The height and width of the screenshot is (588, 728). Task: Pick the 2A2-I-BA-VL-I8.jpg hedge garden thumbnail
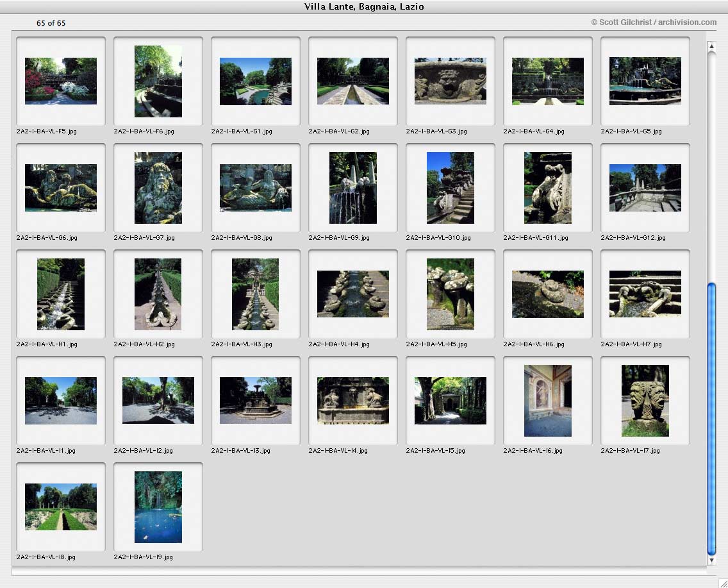pyautogui.click(x=61, y=507)
